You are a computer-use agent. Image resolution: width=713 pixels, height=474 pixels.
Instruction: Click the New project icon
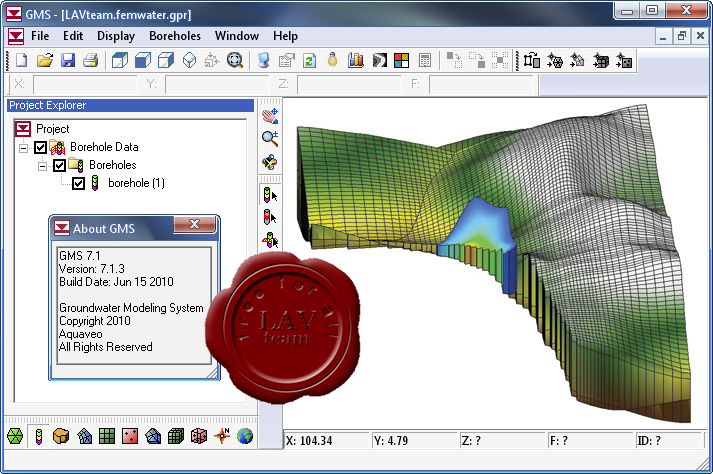click(x=22, y=60)
